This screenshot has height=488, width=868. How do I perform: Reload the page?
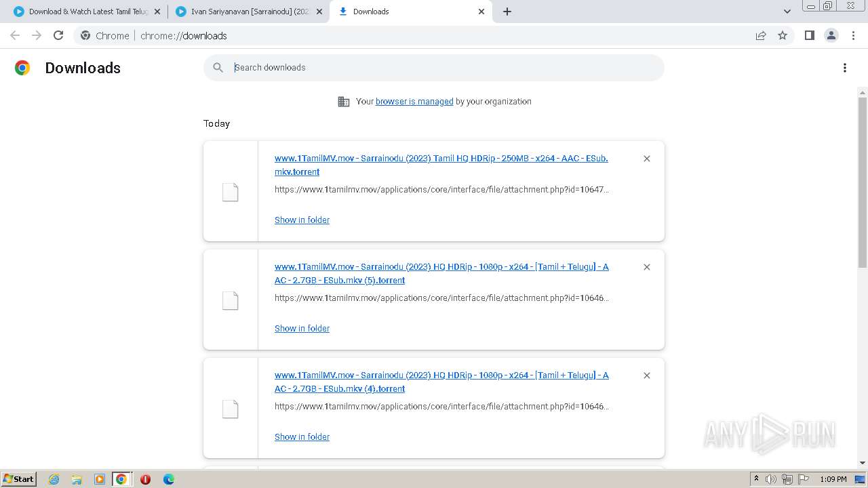[58, 35]
